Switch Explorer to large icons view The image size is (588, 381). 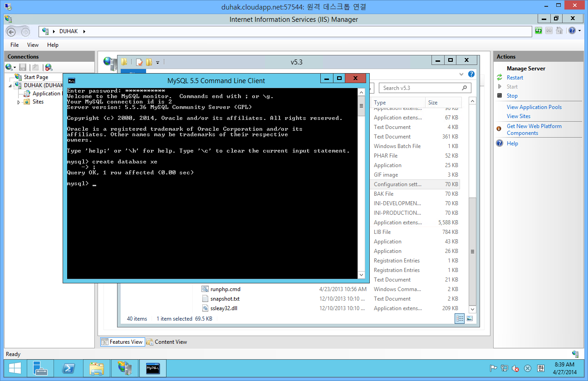[470, 319]
